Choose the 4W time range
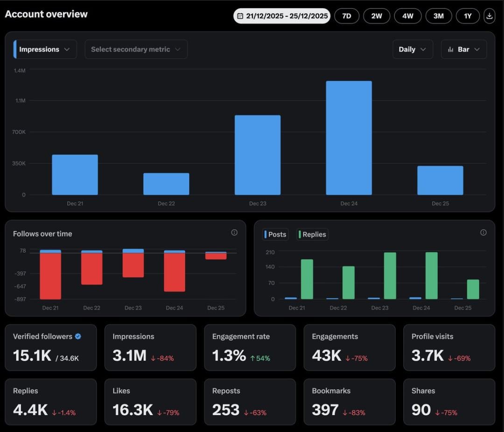This screenshot has width=504, height=432. (407, 16)
